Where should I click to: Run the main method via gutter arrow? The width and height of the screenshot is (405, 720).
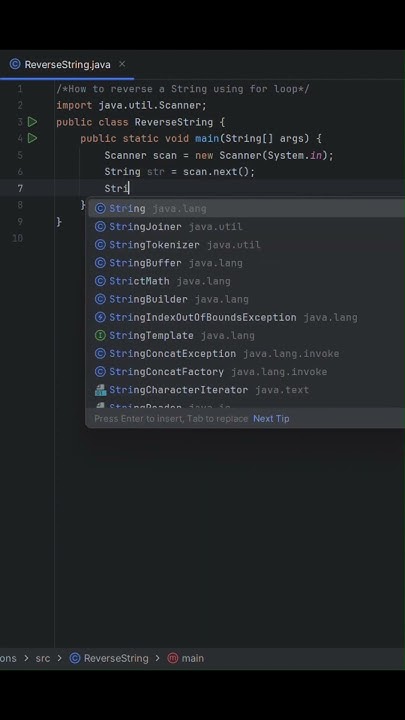pos(32,138)
